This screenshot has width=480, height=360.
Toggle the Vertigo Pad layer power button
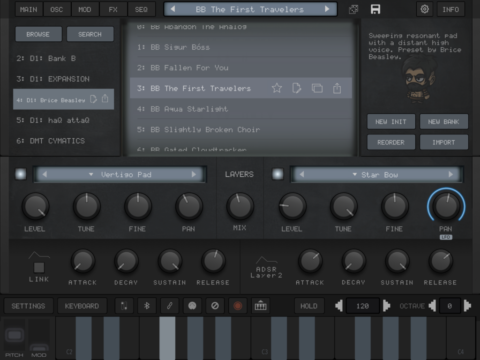click(21, 174)
